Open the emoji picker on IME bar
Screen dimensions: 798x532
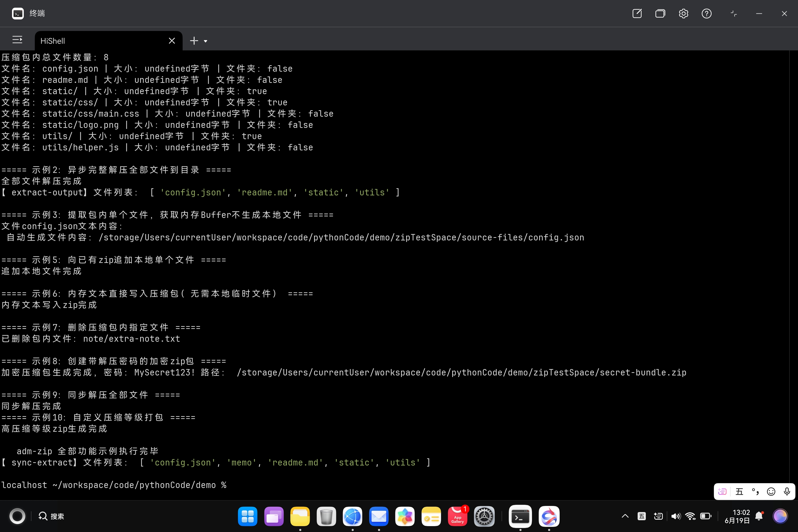[x=771, y=491]
